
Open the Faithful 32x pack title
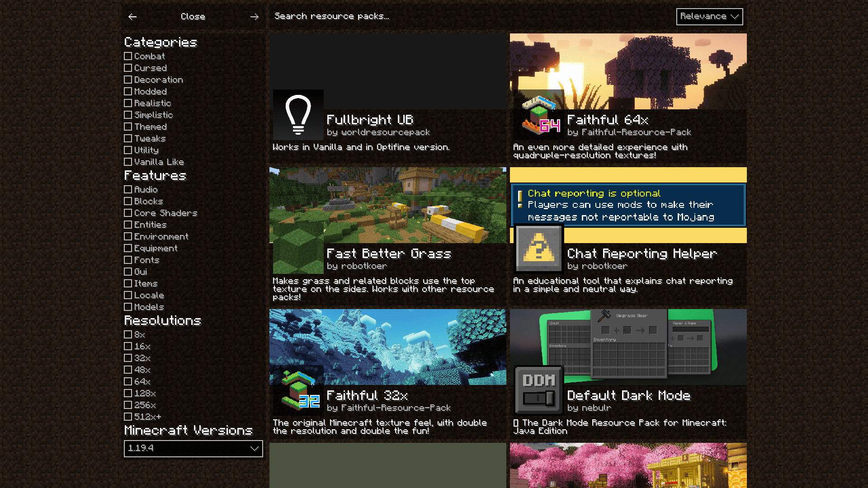368,395
